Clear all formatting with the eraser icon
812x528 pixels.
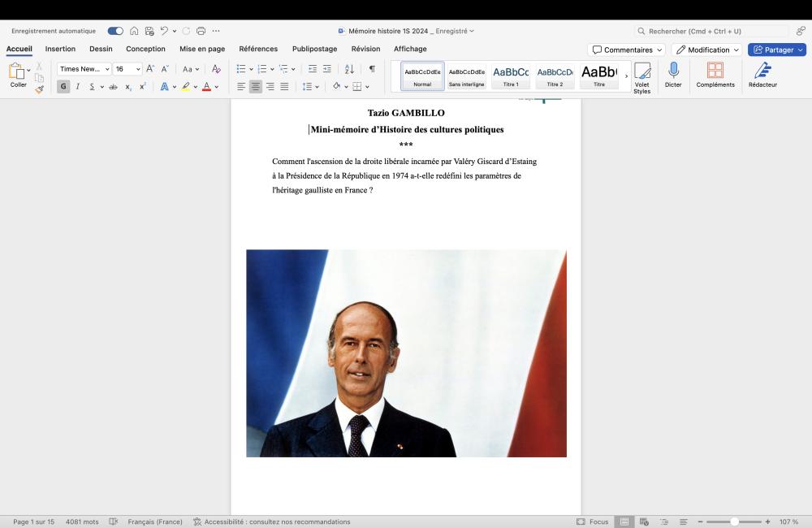[x=216, y=69]
